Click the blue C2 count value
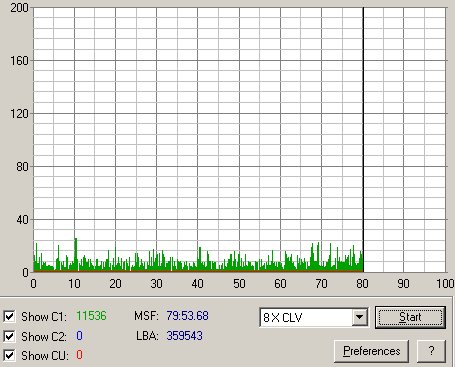This screenshot has height=367, width=455. click(x=79, y=336)
